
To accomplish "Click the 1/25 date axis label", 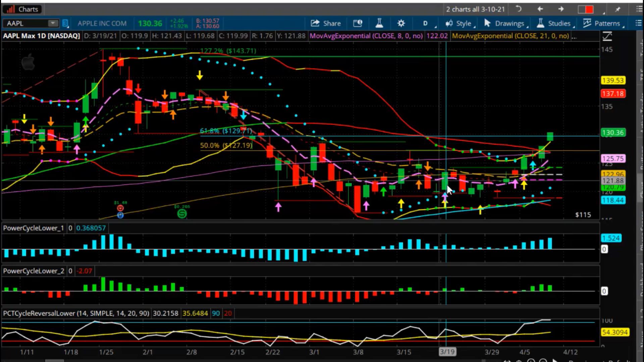I will pyautogui.click(x=106, y=352).
